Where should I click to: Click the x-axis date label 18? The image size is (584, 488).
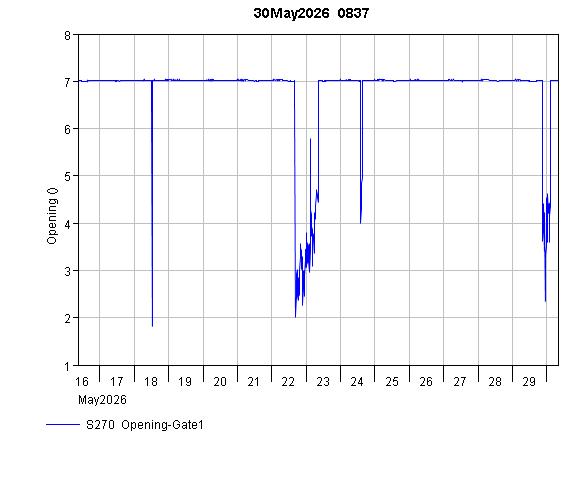[151, 382]
